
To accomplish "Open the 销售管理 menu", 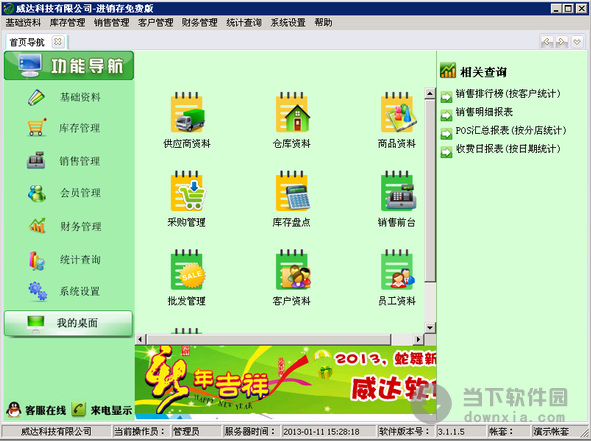I will pyautogui.click(x=112, y=23).
